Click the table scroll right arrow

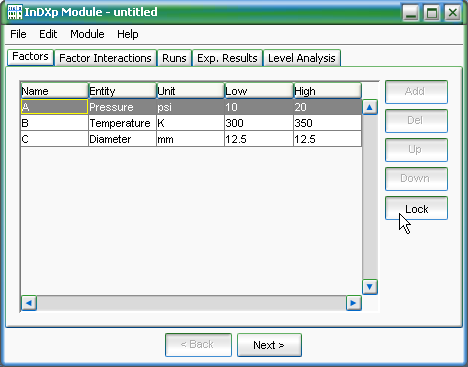(x=354, y=303)
